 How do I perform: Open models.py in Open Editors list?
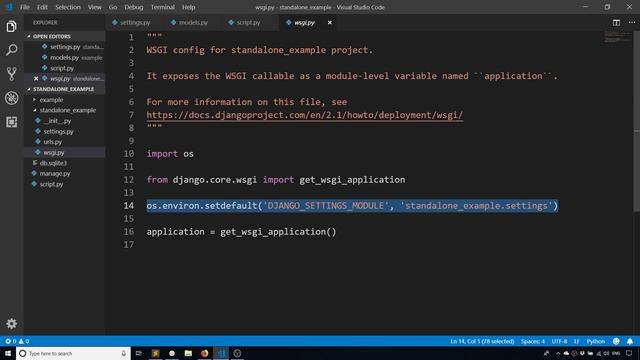pyautogui.click(x=64, y=58)
